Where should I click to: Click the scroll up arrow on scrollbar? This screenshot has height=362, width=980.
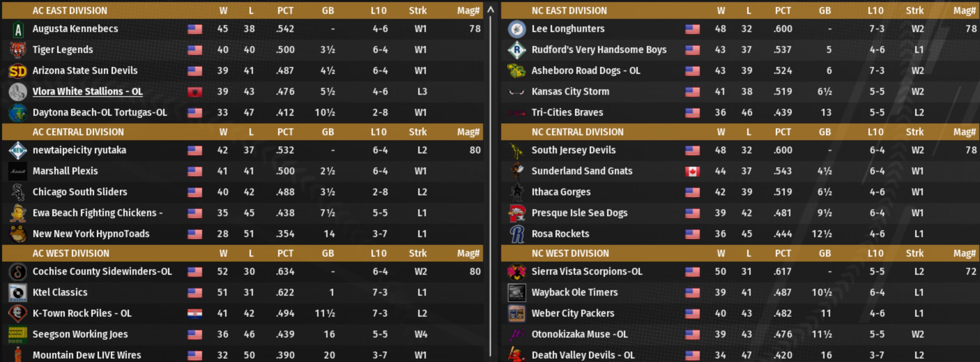(x=491, y=10)
